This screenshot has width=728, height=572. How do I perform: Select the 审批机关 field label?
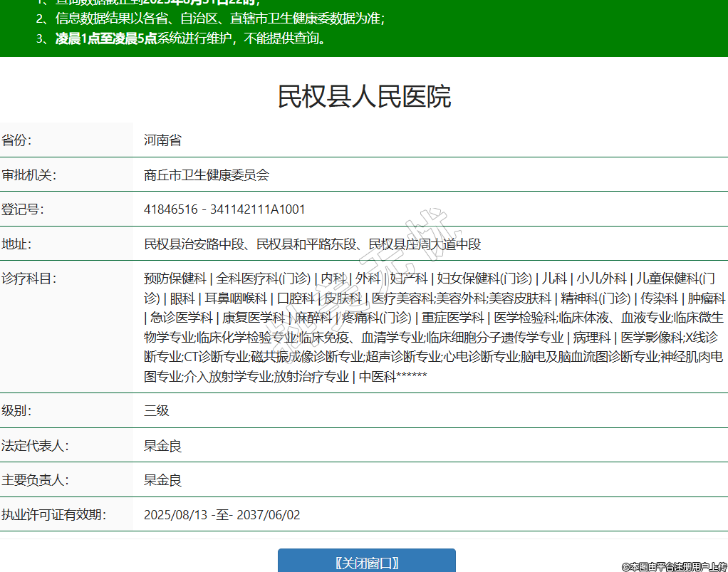28,175
